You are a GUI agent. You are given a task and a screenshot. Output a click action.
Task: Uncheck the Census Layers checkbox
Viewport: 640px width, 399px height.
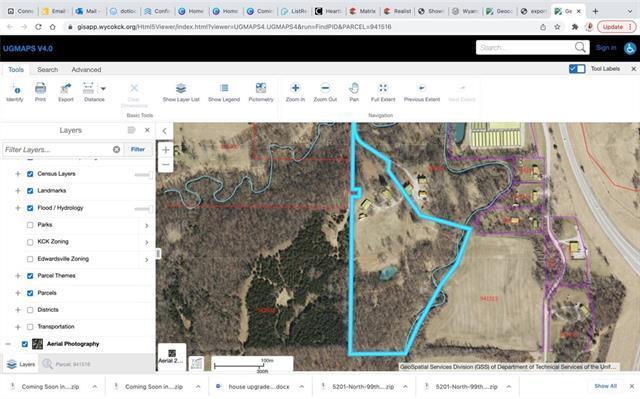click(x=30, y=174)
